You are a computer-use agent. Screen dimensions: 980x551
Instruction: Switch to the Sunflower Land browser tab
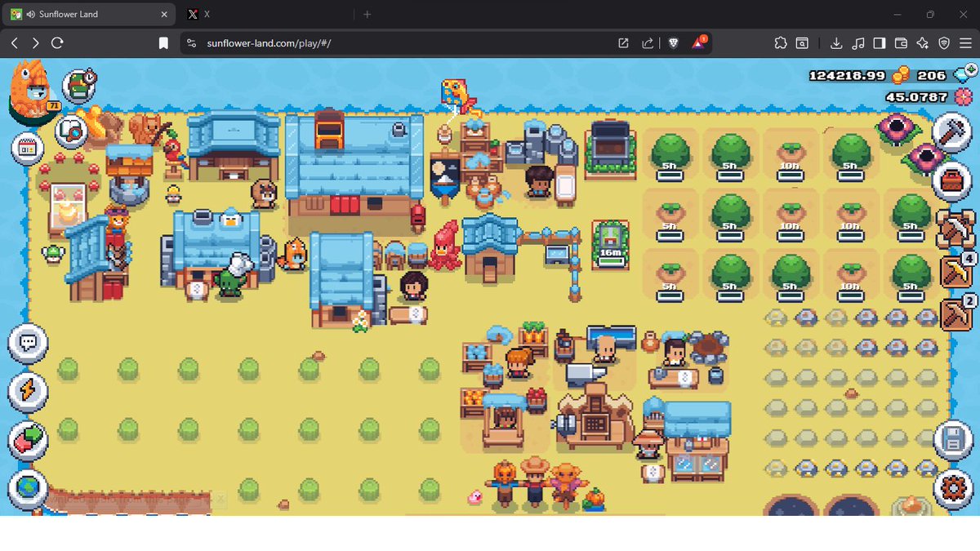point(90,15)
